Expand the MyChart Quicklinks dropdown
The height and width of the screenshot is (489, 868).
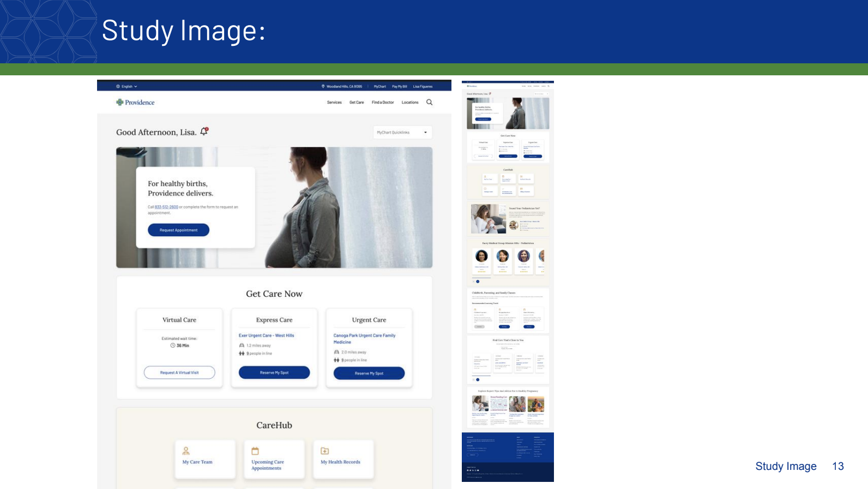pyautogui.click(x=402, y=132)
